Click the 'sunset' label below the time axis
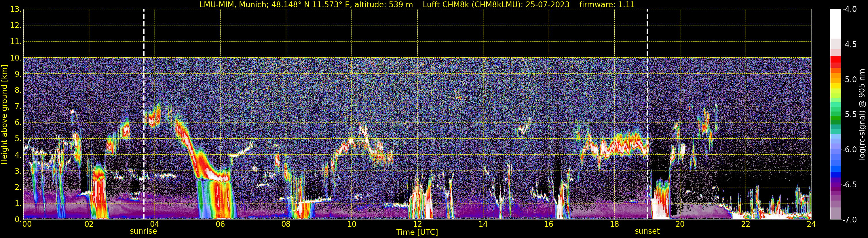 647,231
